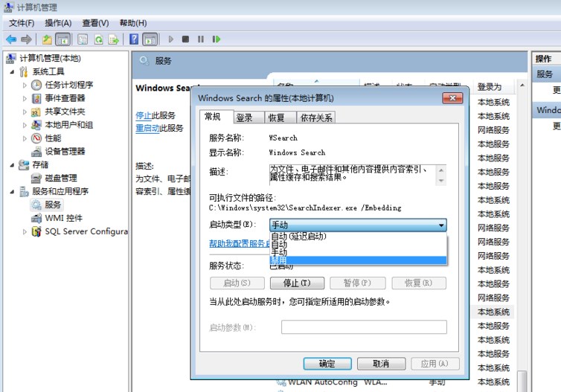Select 本地用户和组 in the tree
This screenshot has width=561, height=392.
[68, 125]
